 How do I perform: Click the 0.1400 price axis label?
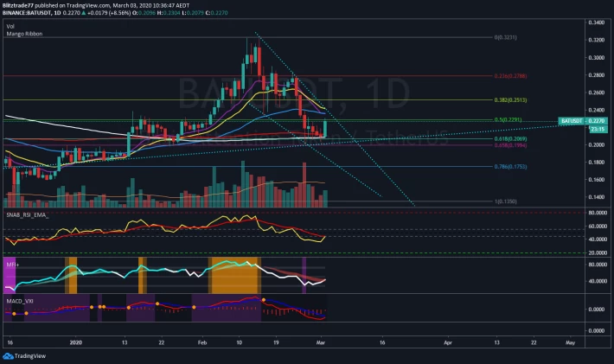[x=597, y=197]
